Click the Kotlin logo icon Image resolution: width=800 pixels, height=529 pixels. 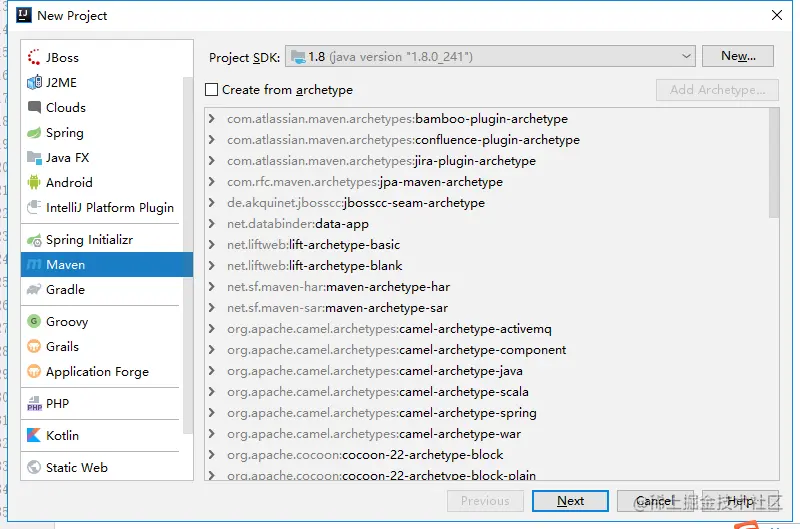tap(34, 435)
